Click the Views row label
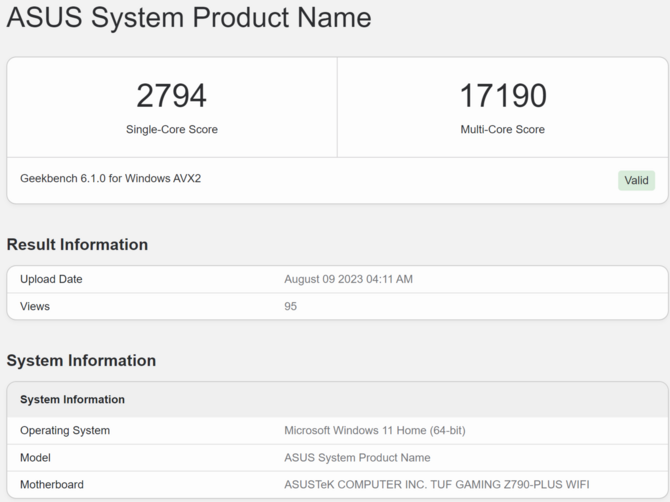670x502 pixels. (x=35, y=306)
